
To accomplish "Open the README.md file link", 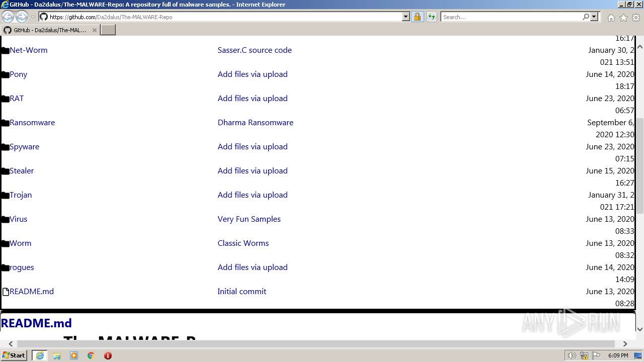I will [x=32, y=292].
